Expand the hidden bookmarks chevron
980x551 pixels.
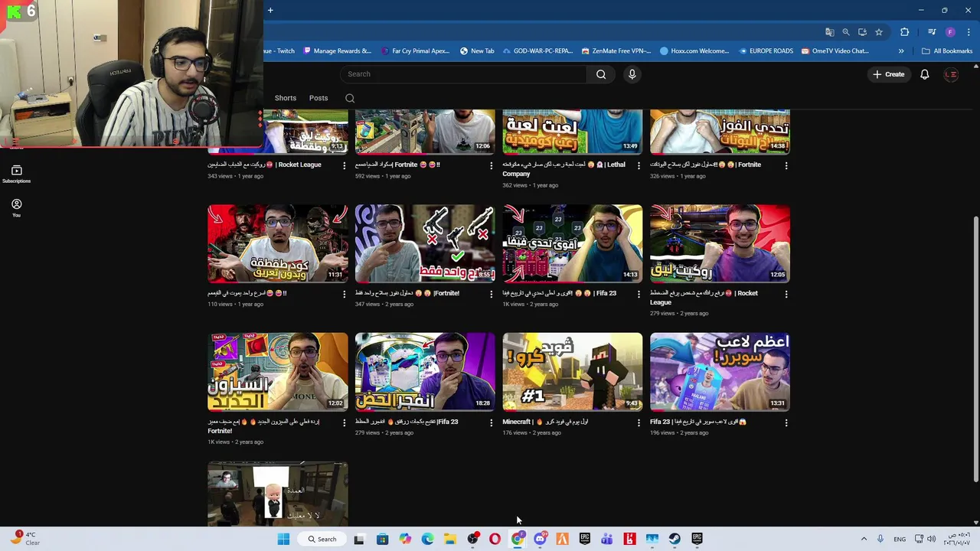click(x=901, y=51)
